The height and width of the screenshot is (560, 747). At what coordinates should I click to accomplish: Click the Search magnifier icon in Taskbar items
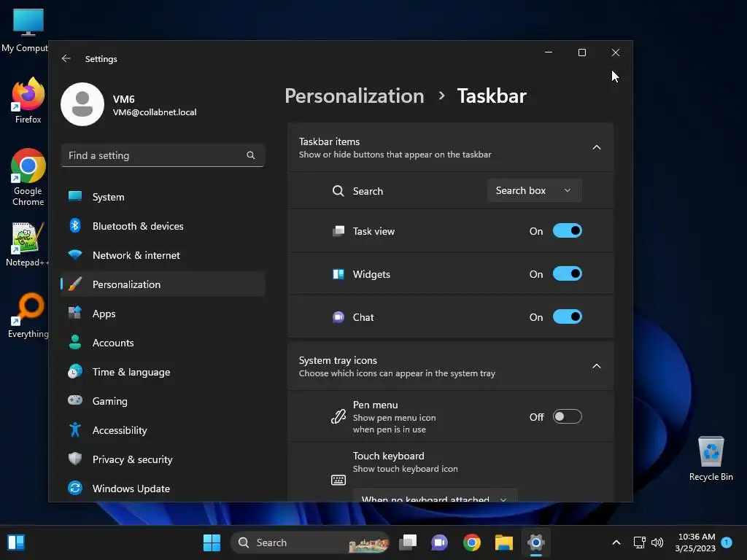(x=338, y=191)
